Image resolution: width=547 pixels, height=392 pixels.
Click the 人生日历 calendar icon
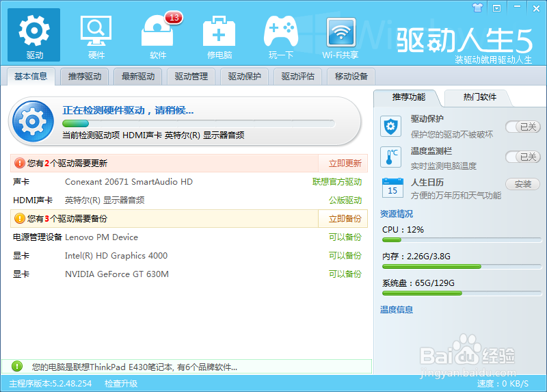392,188
